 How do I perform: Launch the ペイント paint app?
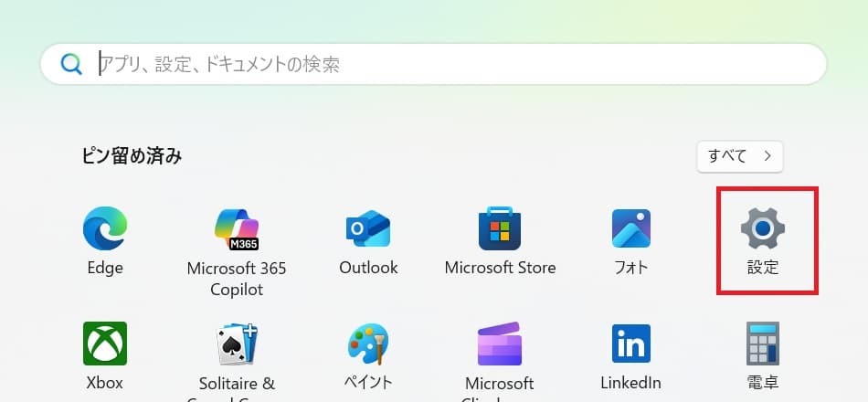pyautogui.click(x=368, y=344)
